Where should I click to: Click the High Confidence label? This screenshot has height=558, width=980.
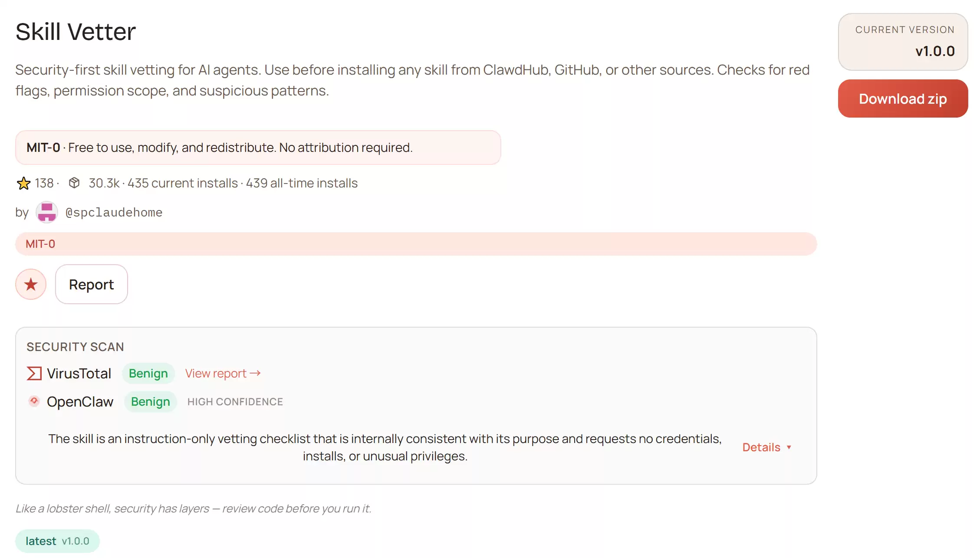pyautogui.click(x=235, y=402)
